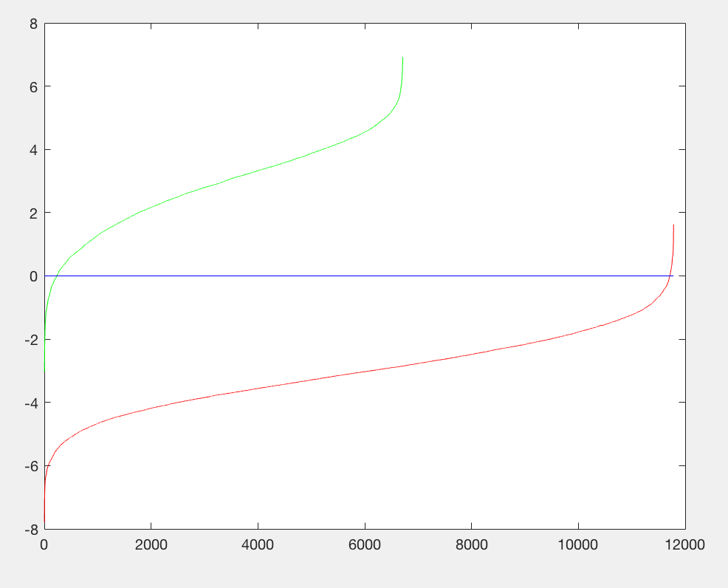The height and width of the screenshot is (588, 728).
Task: Click where the green curve crosses zero
Action: [55, 276]
